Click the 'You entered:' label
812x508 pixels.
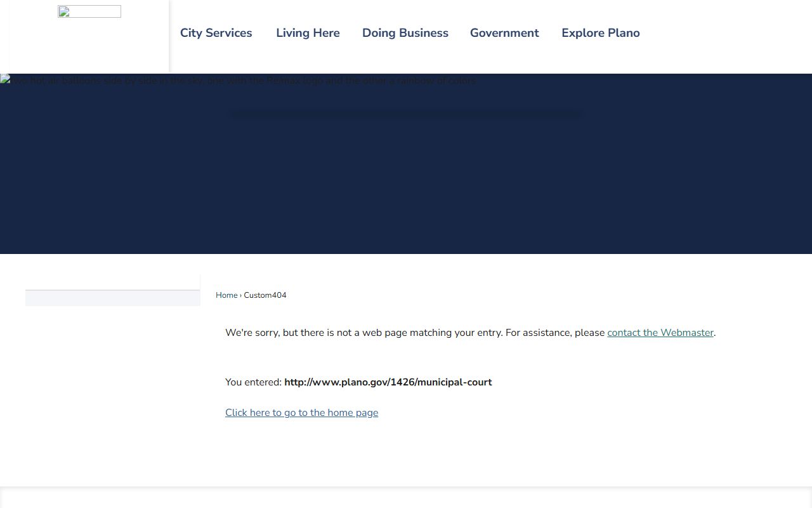[x=253, y=382]
